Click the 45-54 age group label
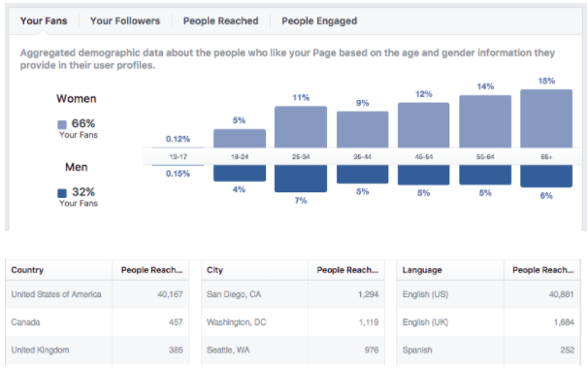Image resolution: width=588 pixels, height=370 pixels. [423, 157]
